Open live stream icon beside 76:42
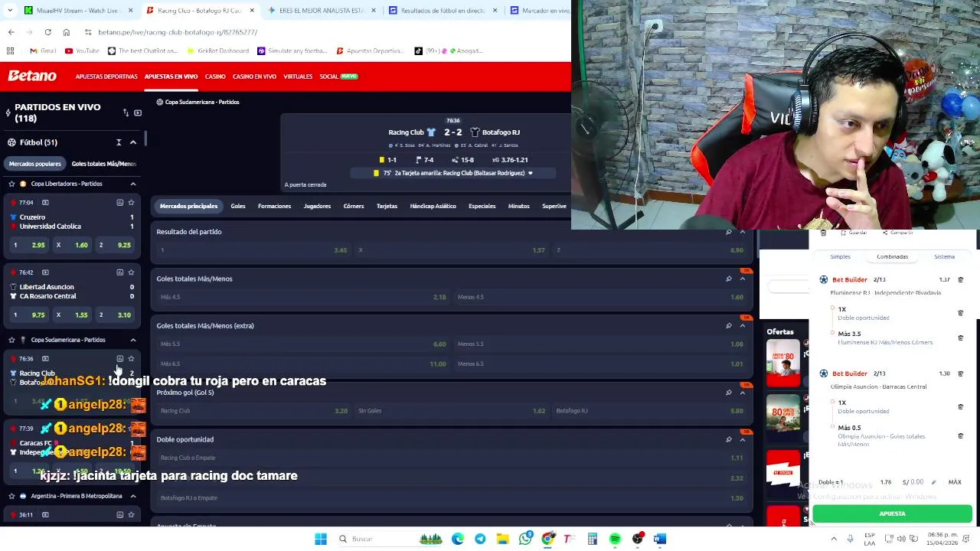980x551 pixels. [45, 272]
